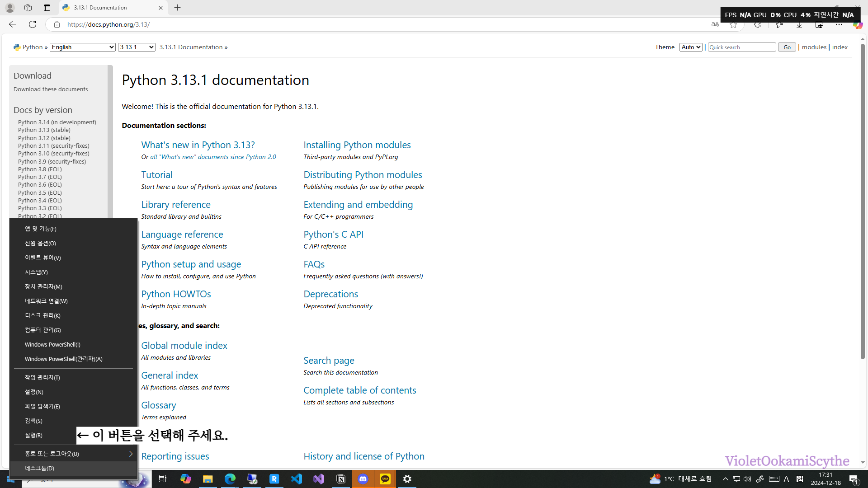Open the Edge profile avatar icon
This screenshot has height=488, width=868.
point(9,8)
